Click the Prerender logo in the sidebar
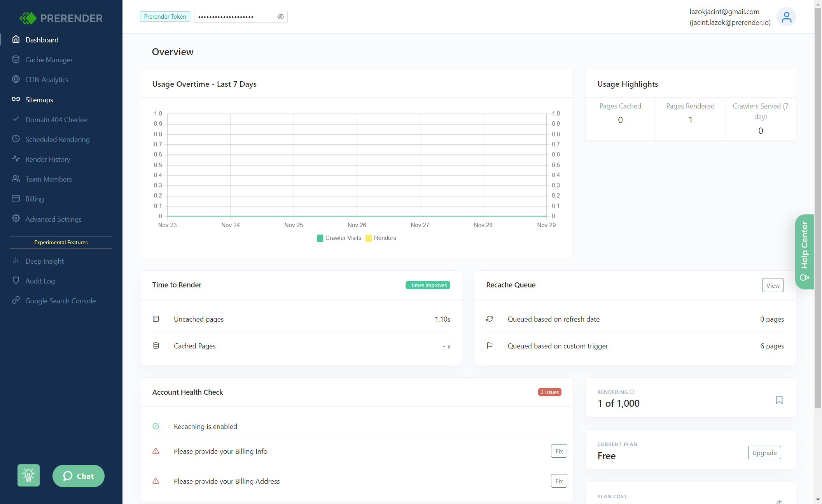This screenshot has height=504, width=822. (61, 18)
